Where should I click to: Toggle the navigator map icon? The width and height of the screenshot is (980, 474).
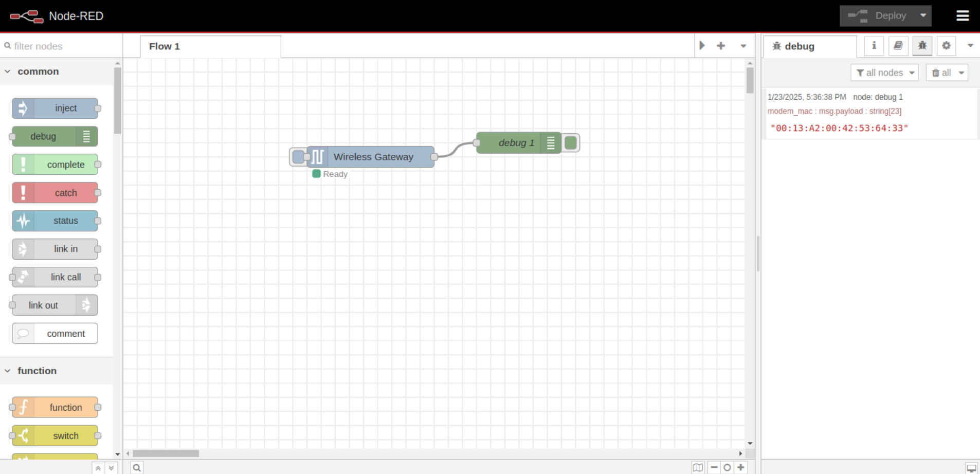(x=698, y=467)
